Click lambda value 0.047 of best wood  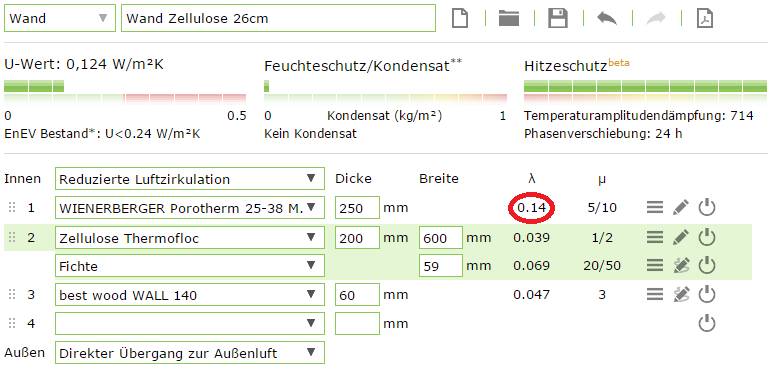[532, 294]
